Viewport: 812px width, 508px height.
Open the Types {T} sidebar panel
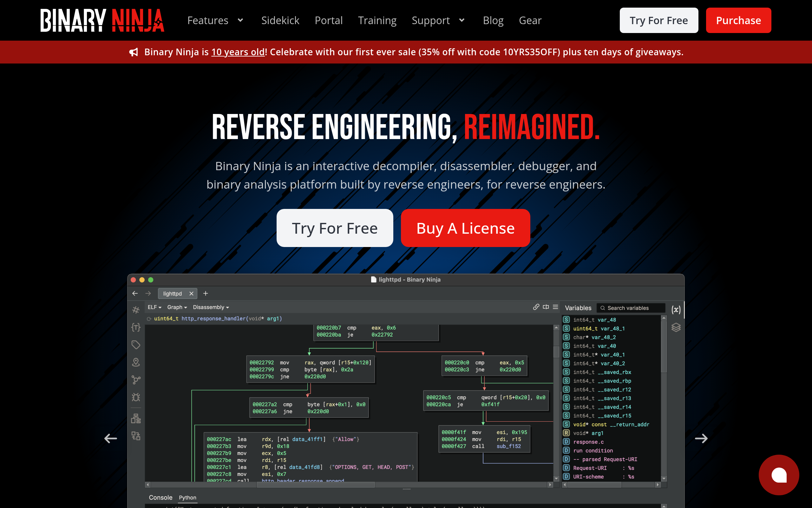click(x=136, y=327)
